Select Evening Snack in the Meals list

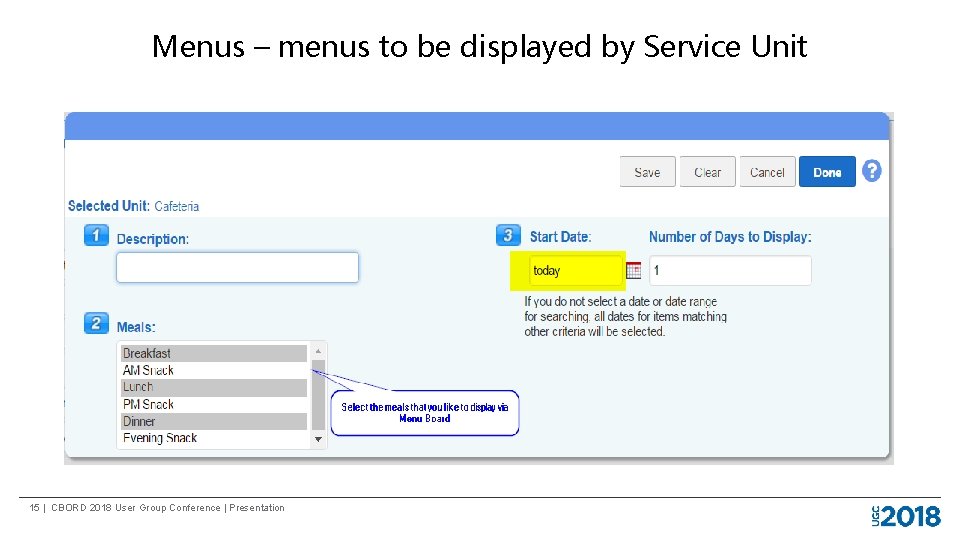click(x=214, y=438)
